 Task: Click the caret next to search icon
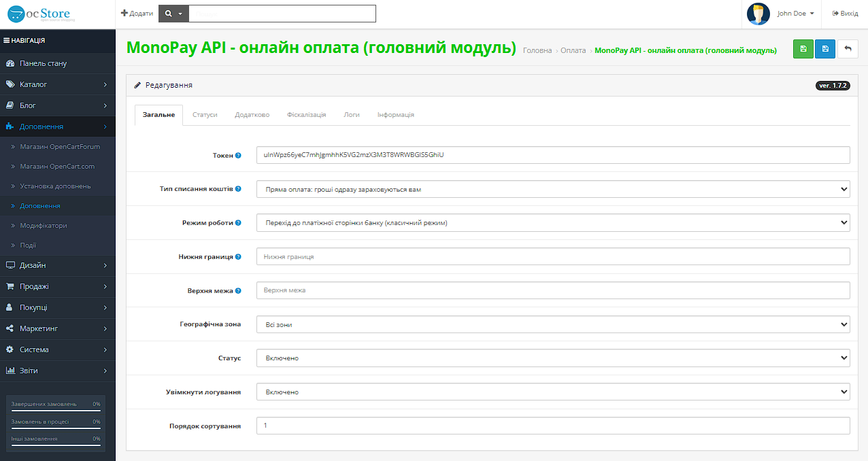[x=180, y=14]
